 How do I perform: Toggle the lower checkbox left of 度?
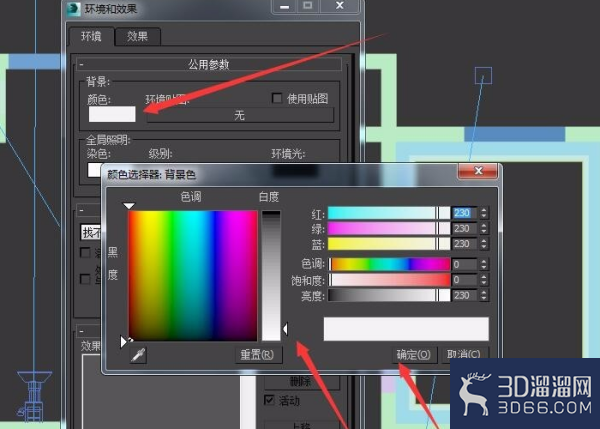[85, 279]
